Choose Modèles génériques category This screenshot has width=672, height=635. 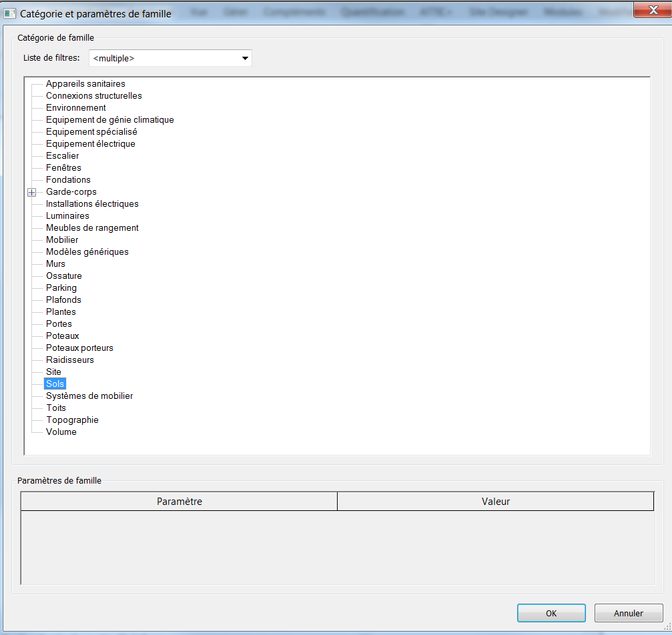pos(87,252)
